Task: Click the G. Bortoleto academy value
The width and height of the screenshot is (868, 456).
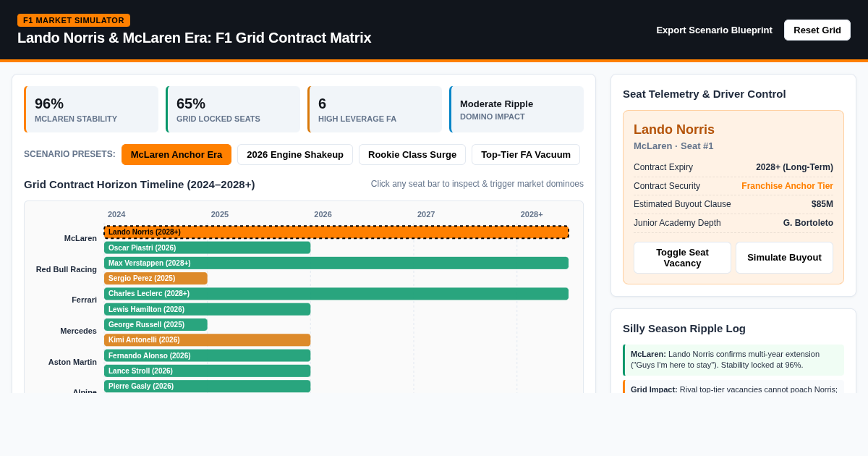Action: click(808, 223)
